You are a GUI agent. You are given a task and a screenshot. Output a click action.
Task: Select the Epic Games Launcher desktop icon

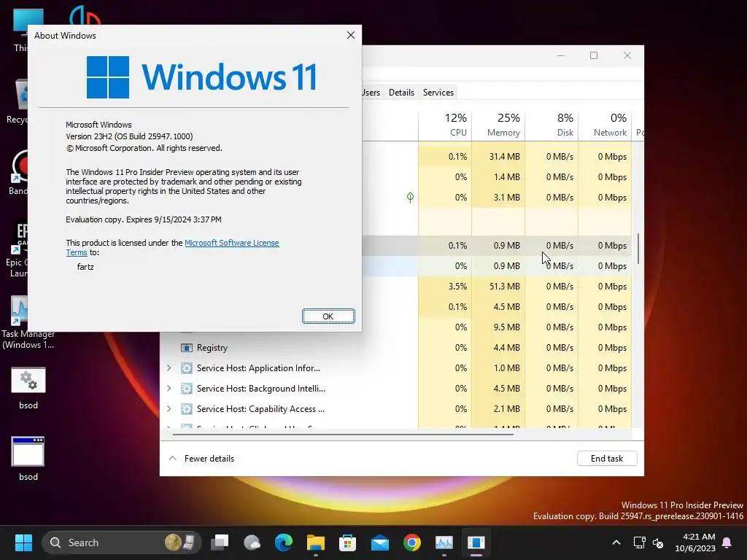[18, 249]
